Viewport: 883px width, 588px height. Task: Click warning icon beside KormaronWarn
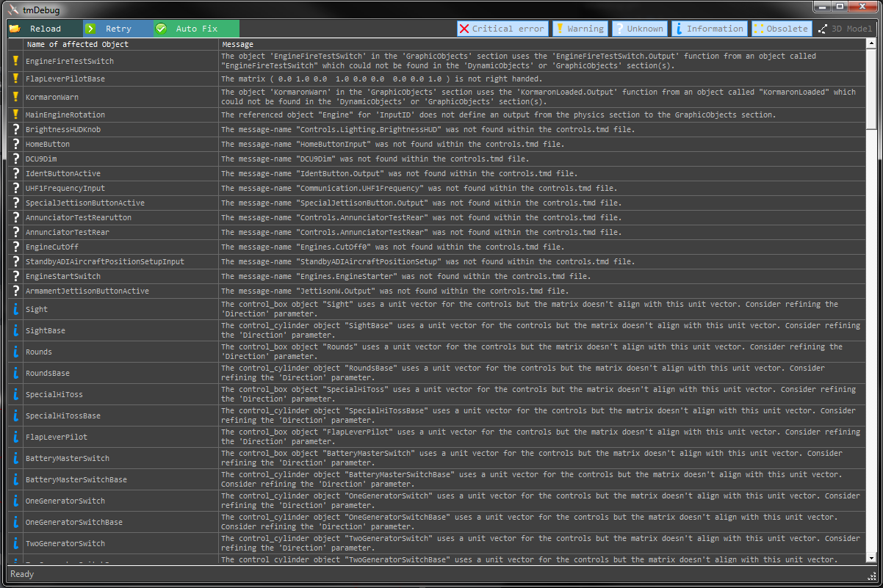(15, 96)
